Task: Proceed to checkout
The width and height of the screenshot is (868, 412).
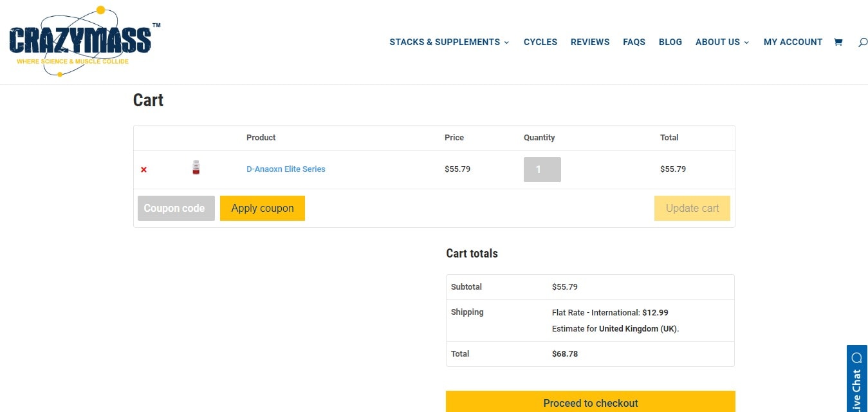Action: tap(591, 402)
